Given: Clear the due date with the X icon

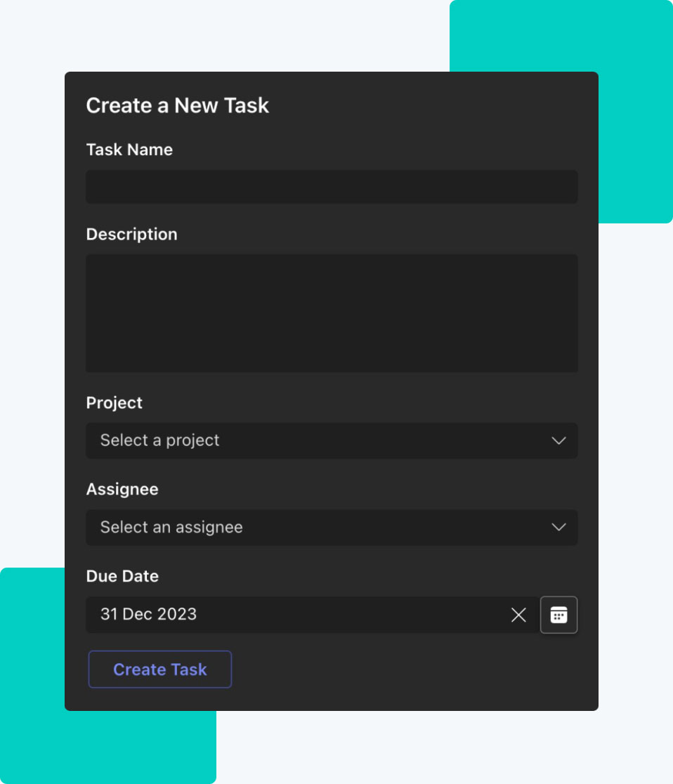Looking at the screenshot, I should [518, 615].
